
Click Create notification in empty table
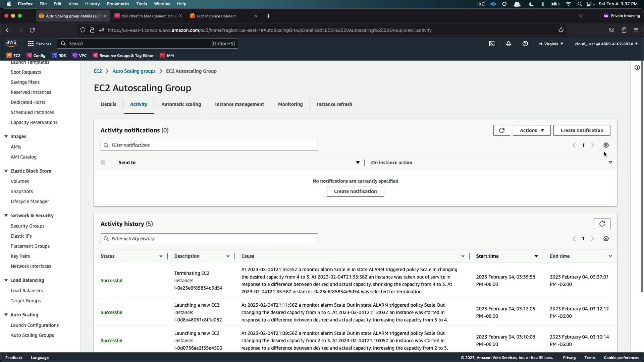[x=355, y=191]
